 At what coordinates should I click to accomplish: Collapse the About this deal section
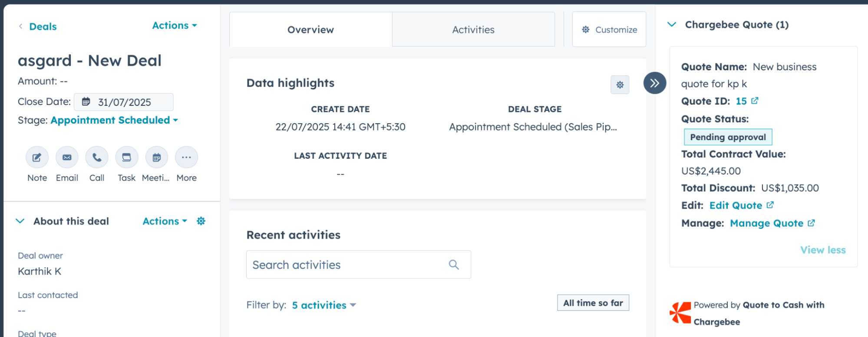(x=20, y=221)
